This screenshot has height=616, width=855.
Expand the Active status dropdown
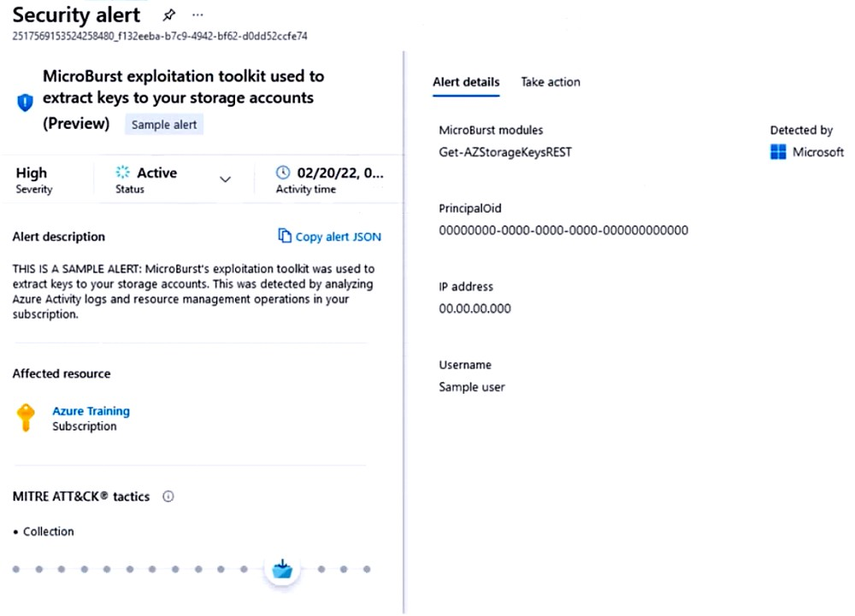225,179
